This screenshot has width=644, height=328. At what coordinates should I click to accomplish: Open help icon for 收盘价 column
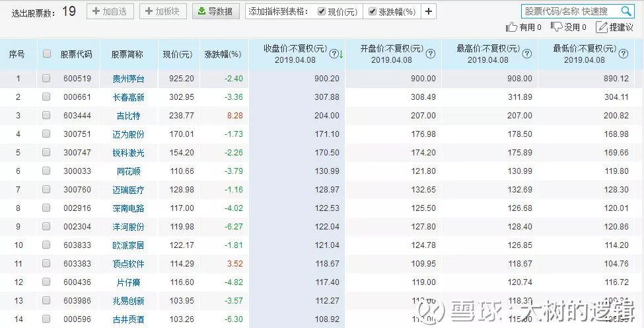pyautogui.click(x=334, y=54)
